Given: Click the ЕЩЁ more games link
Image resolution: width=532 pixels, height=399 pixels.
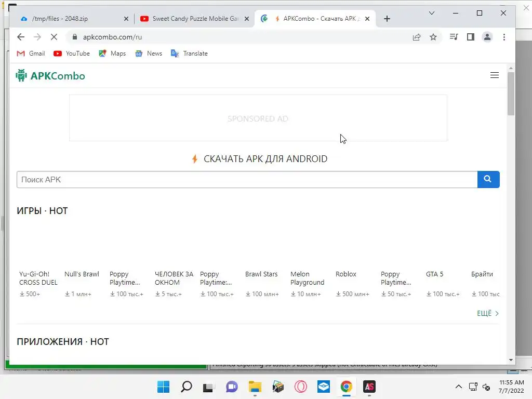Looking at the screenshot, I should [x=487, y=313].
